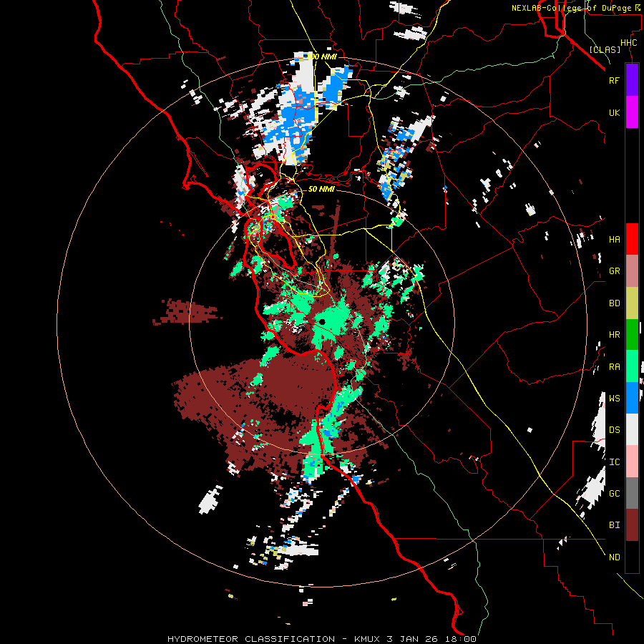This screenshot has height=644, width=644.
Task: Click the ND black legend swatch
Action: click(x=632, y=557)
